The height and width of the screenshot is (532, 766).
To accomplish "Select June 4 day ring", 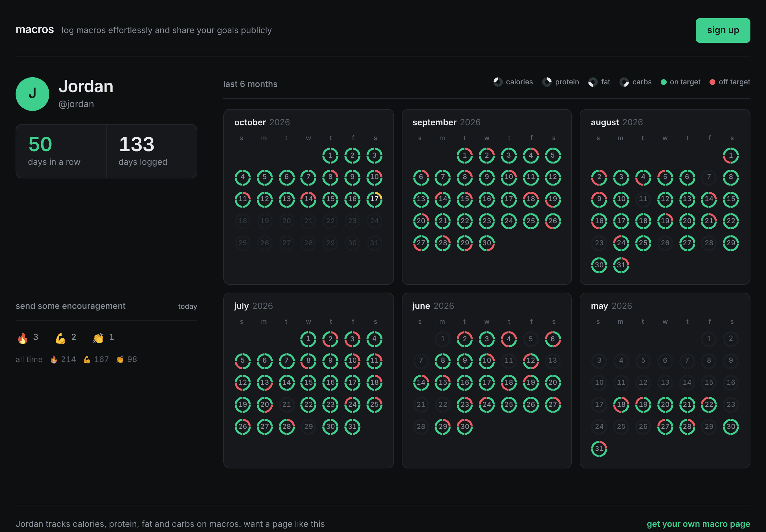I will (509, 339).
